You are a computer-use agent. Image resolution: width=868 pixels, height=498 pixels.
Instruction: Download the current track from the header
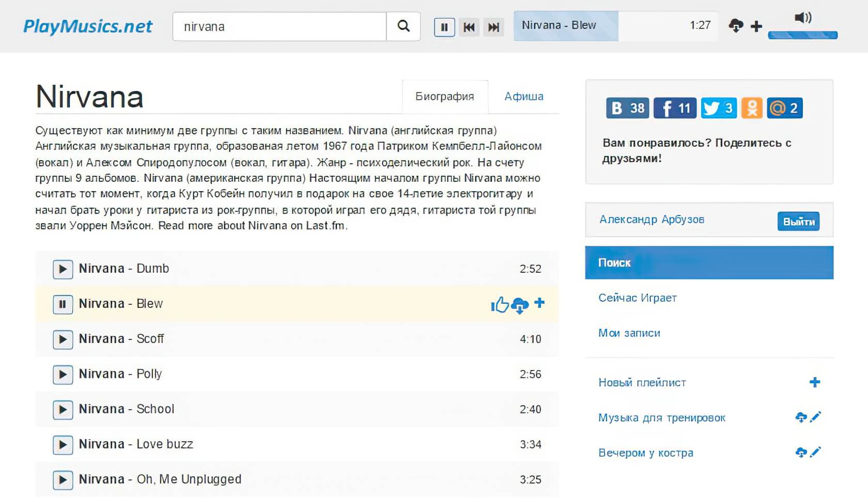point(736,25)
